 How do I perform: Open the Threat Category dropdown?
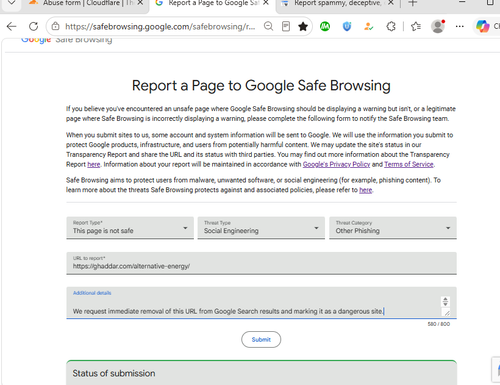pyautogui.click(x=393, y=228)
